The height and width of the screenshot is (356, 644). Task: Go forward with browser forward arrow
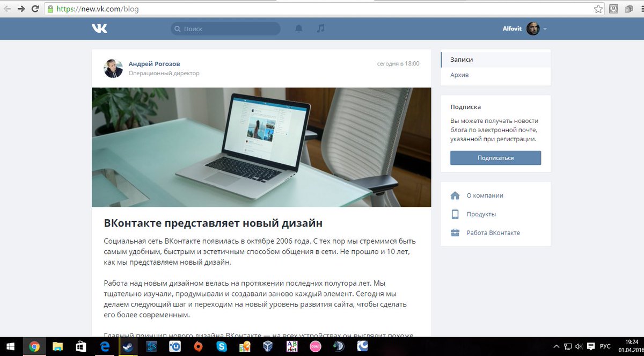21,9
